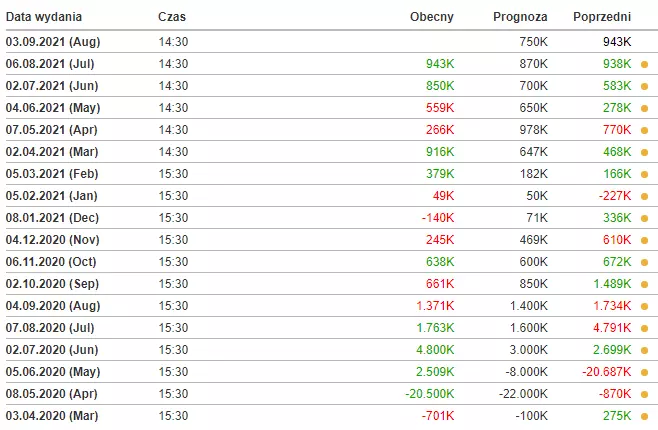The height and width of the screenshot is (430, 658).
Task: Click the orange dot in the 07.05.2021 (Apr) row
Action: (644, 130)
